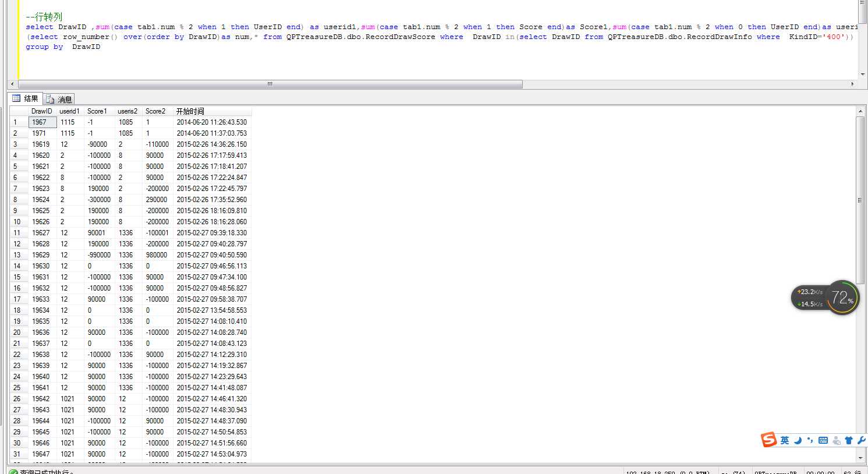Click the '400' string literal in the query

click(834, 37)
